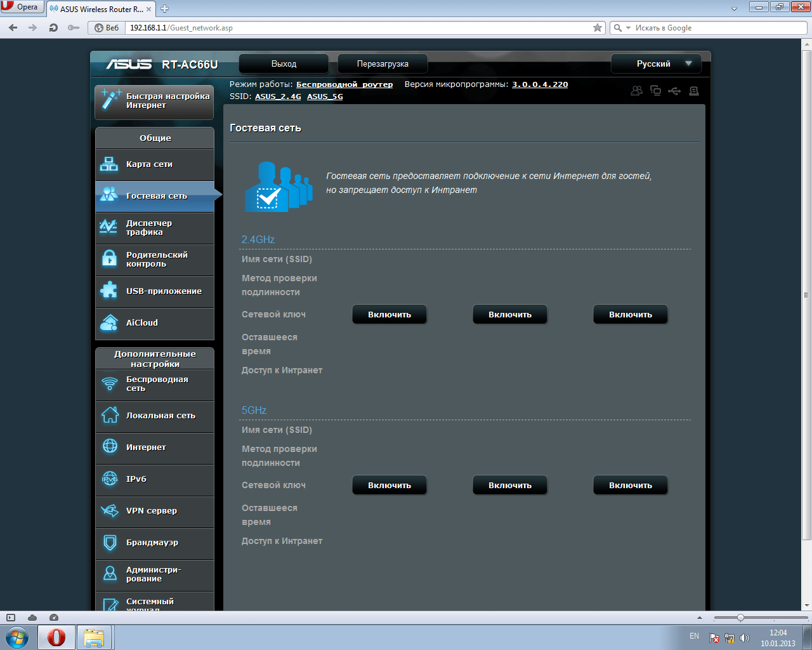
Task: Open Windows Explorer from the taskbar
Action: pyautogui.click(x=94, y=637)
